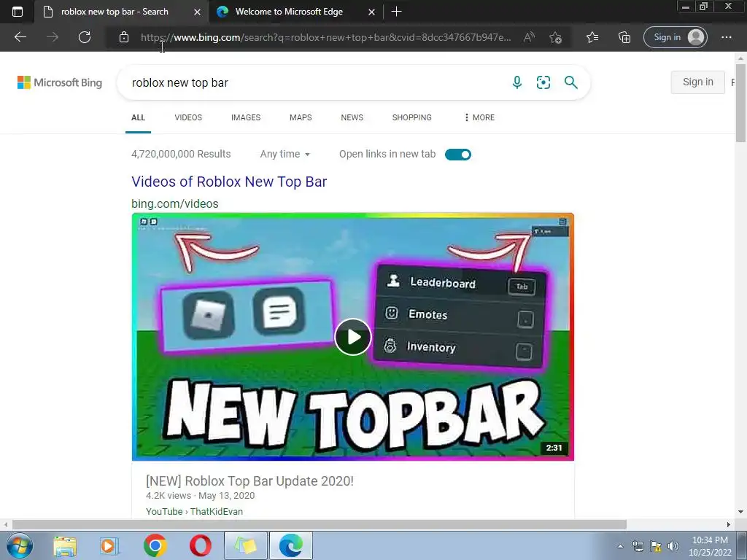Select the SHOPPING results tab

click(x=412, y=117)
